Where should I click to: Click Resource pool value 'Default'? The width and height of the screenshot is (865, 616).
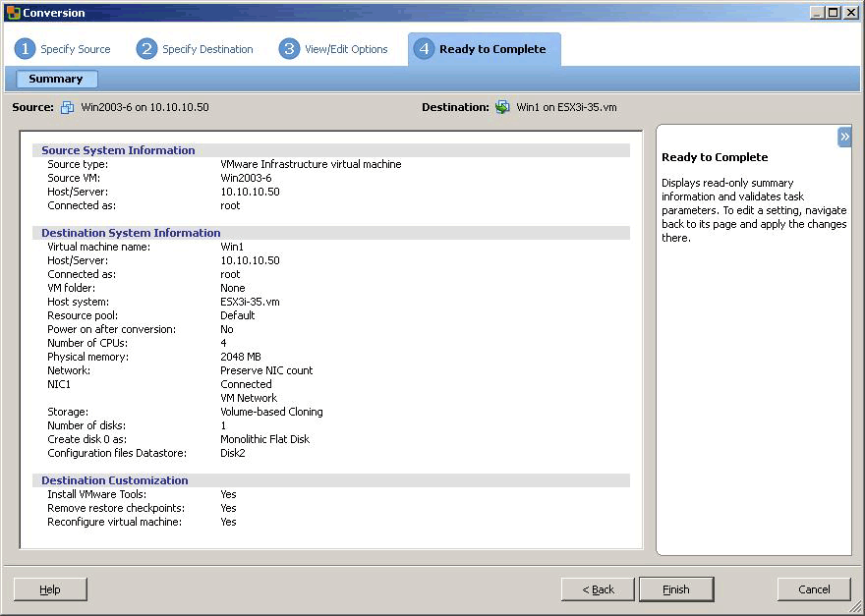[x=237, y=315]
